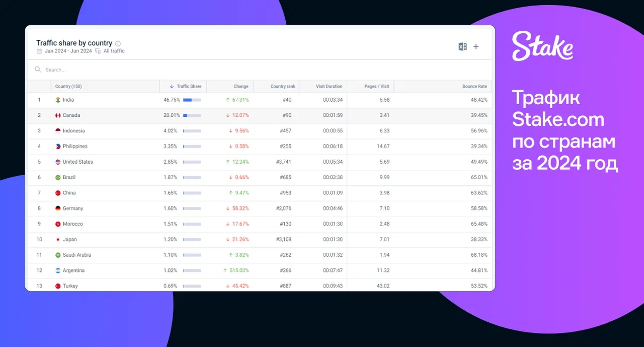Click the All traffic filter icon
The width and height of the screenshot is (644, 347).
point(98,51)
